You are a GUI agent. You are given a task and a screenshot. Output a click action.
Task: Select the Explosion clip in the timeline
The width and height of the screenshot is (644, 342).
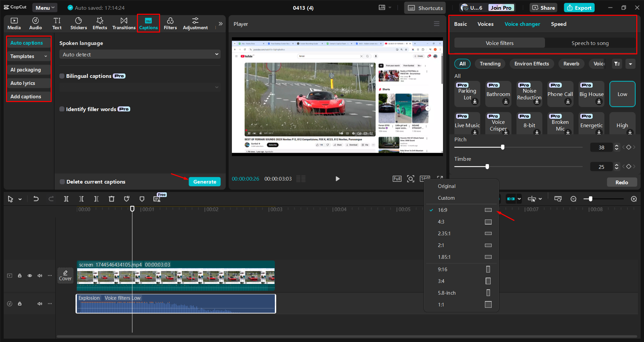coord(175,303)
